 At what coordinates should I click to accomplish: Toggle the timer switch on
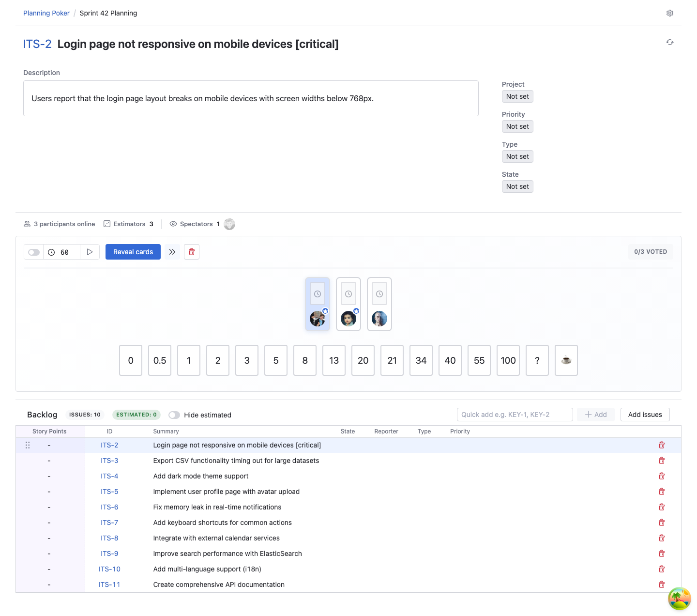click(34, 252)
